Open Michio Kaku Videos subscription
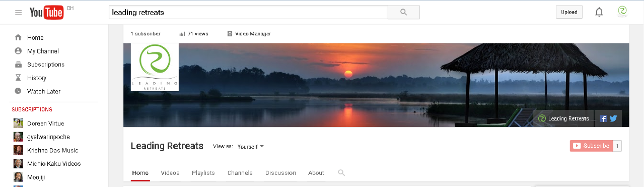644x187 pixels. coord(54,164)
